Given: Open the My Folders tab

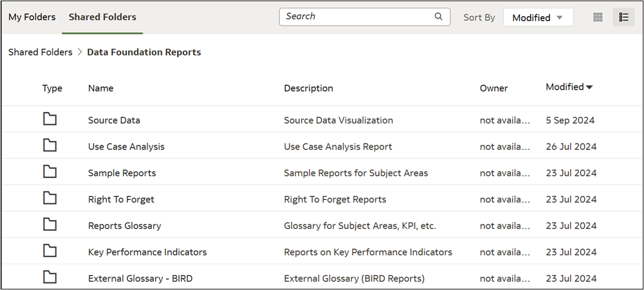Looking at the screenshot, I should [x=32, y=17].
